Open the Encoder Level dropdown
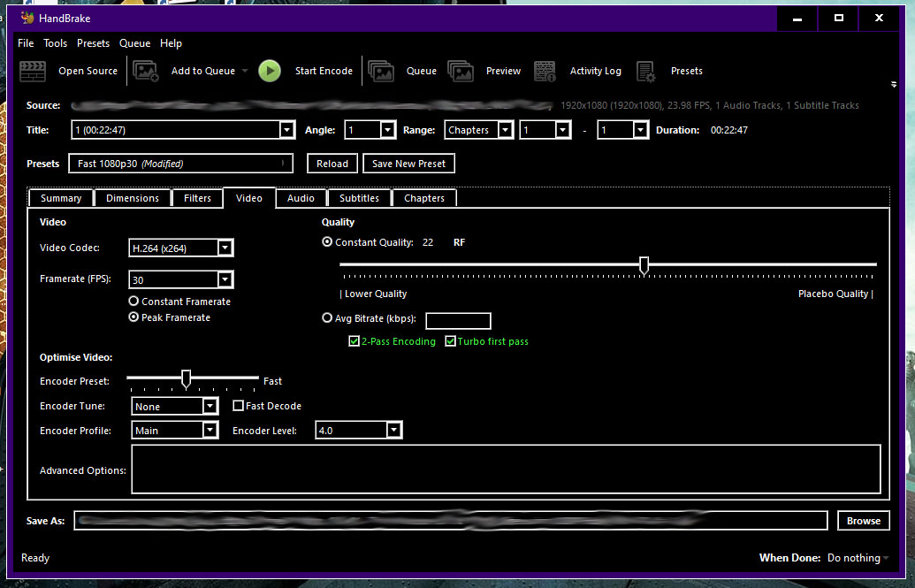The image size is (915, 588). [394, 431]
